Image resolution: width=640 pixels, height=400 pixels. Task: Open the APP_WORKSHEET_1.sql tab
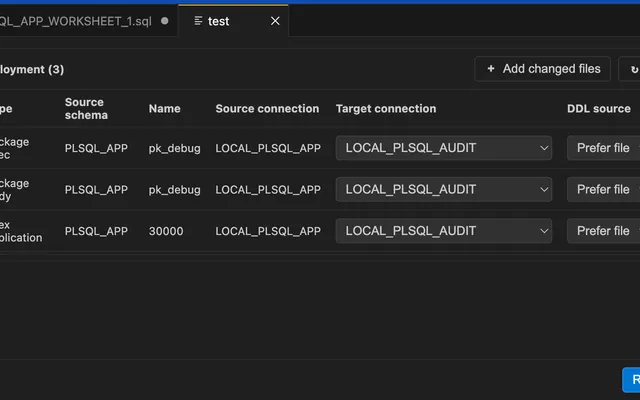pos(89,21)
